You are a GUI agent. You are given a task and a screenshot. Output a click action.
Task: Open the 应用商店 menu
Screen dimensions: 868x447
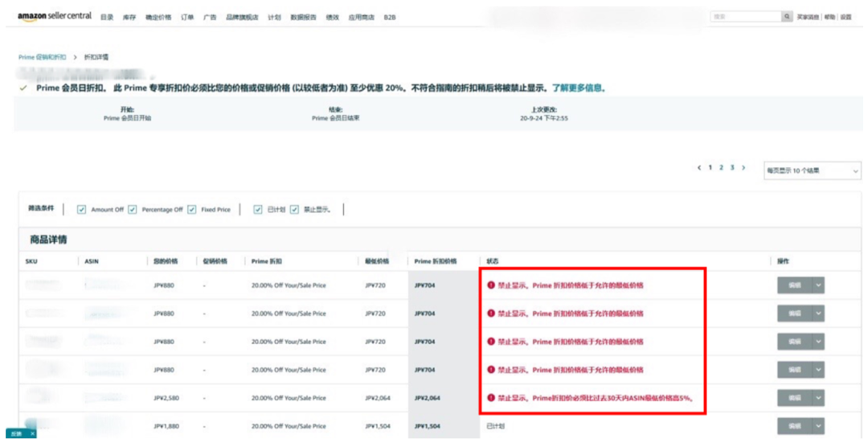point(362,17)
